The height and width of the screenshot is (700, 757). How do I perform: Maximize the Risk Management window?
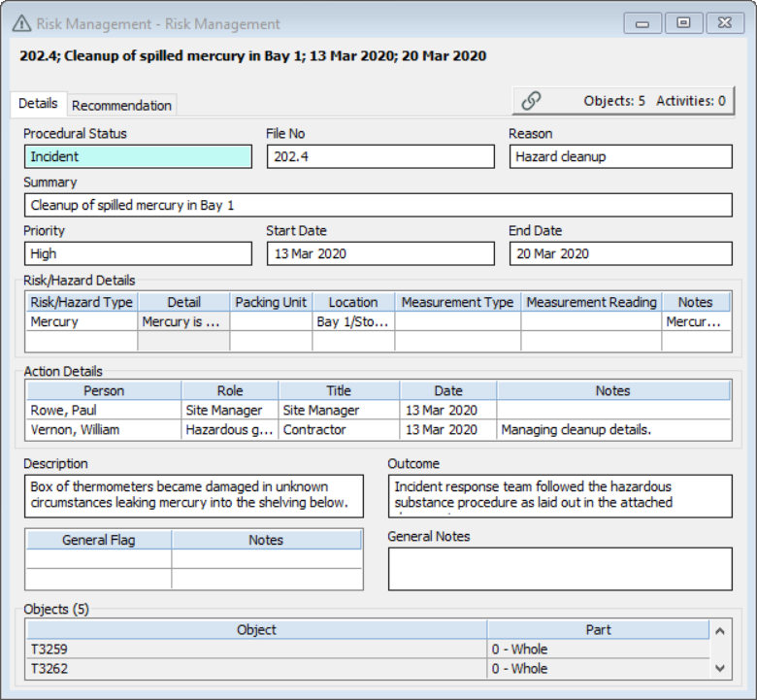tap(683, 23)
